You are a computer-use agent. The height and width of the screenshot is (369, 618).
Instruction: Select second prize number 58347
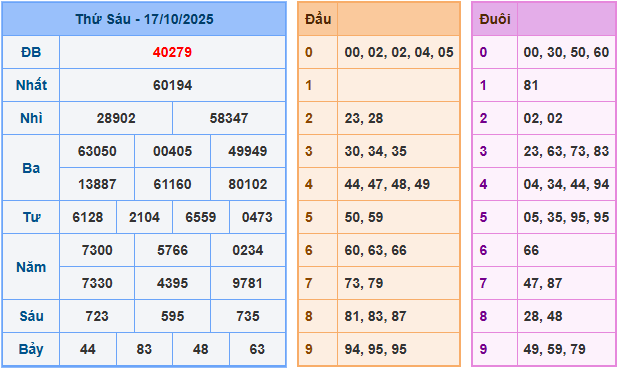coord(229,118)
